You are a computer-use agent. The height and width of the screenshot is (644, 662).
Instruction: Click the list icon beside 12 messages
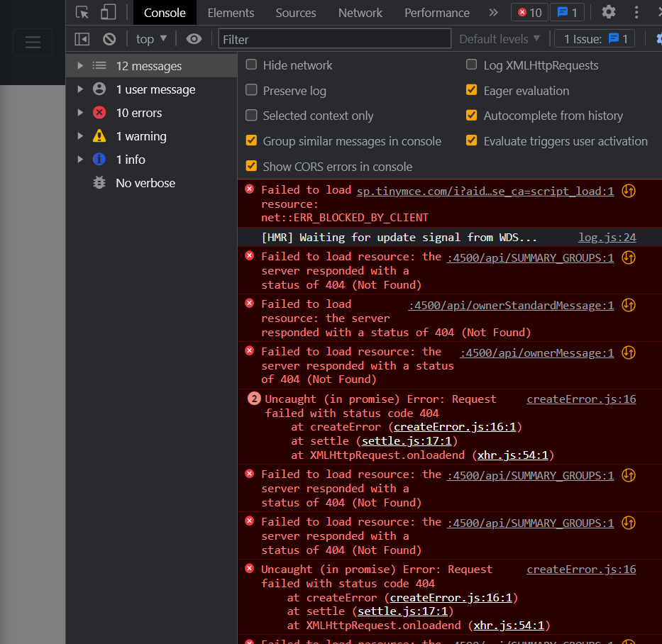point(99,65)
